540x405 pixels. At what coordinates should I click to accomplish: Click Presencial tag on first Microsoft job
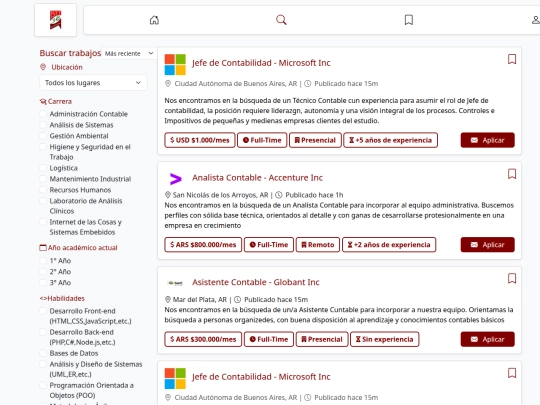pyautogui.click(x=315, y=140)
